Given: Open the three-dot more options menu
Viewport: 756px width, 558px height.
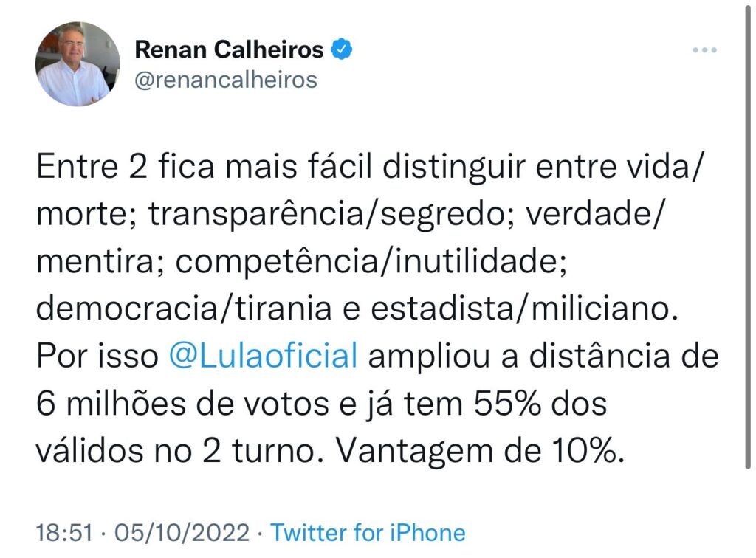Looking at the screenshot, I should coord(704,50).
